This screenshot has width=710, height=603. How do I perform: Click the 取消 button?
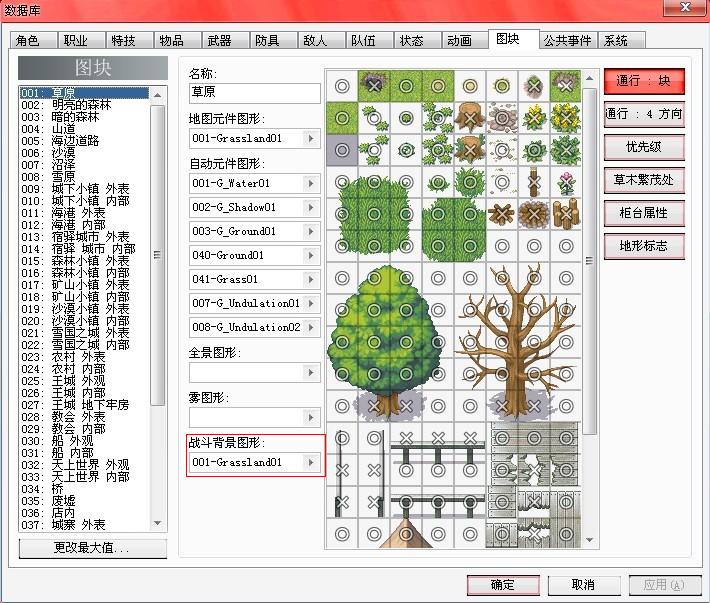[x=584, y=585]
